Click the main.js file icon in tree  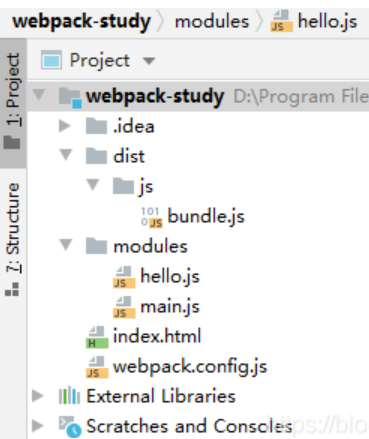point(124,307)
